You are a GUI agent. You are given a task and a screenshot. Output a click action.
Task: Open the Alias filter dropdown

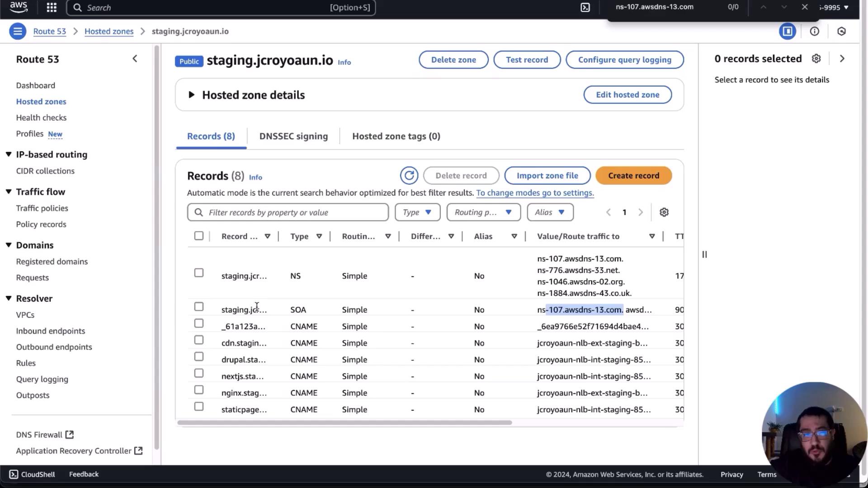tap(550, 212)
